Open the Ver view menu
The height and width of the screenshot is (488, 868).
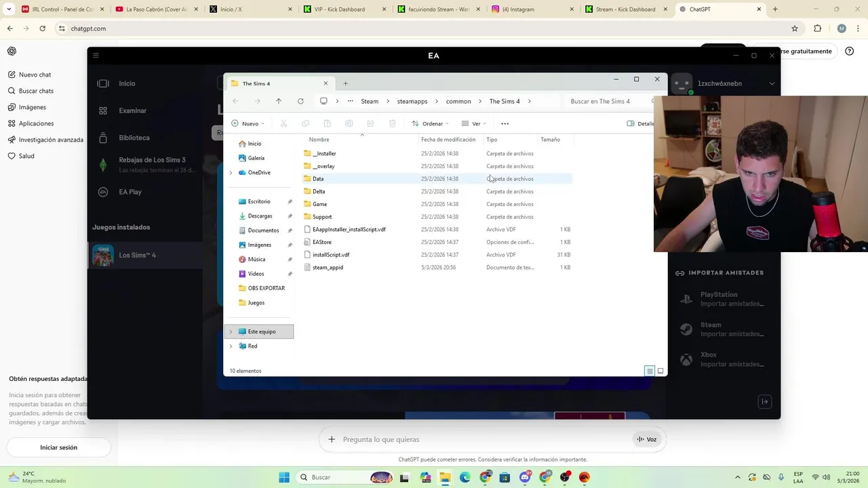point(474,123)
